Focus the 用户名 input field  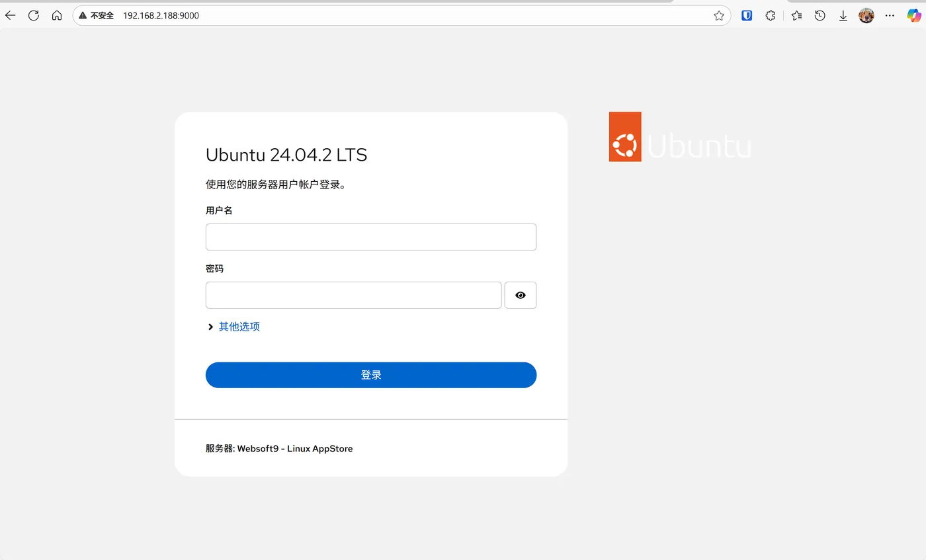[x=371, y=237]
